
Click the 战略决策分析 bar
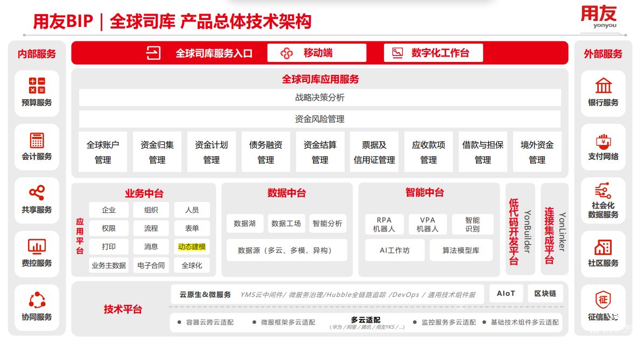point(319,98)
